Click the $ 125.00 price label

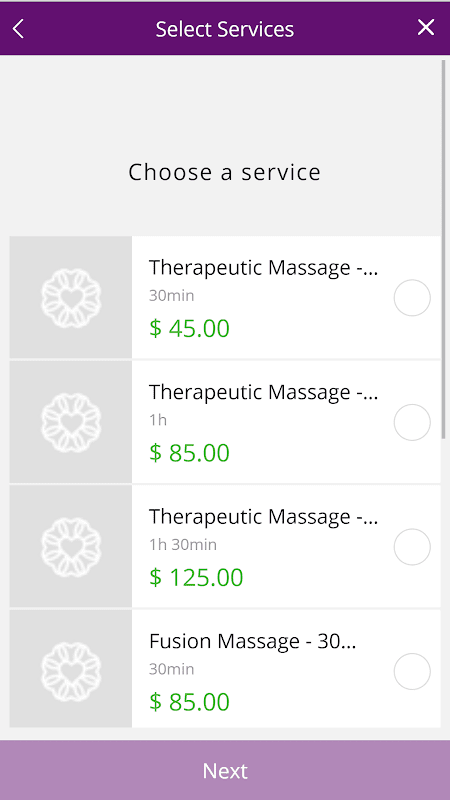[x=196, y=578]
